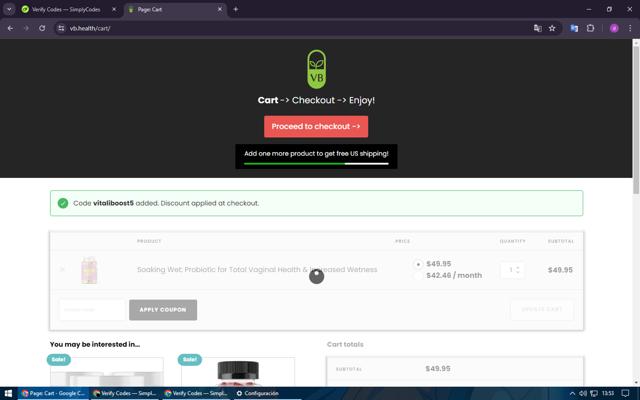Reload the cart page

pos(42,28)
